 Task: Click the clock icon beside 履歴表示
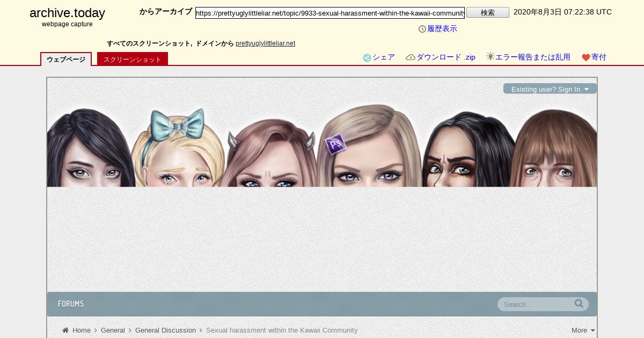click(422, 29)
